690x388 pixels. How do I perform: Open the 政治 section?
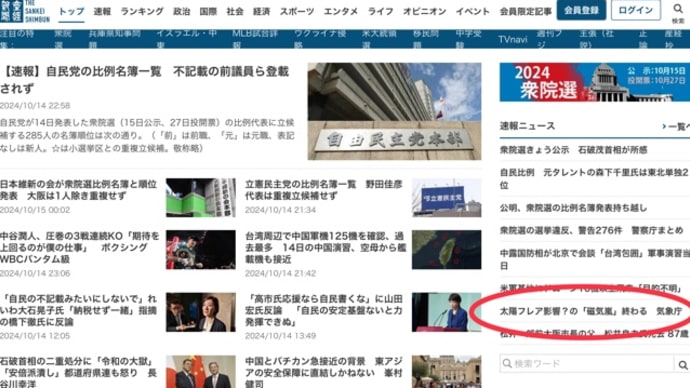click(x=181, y=11)
